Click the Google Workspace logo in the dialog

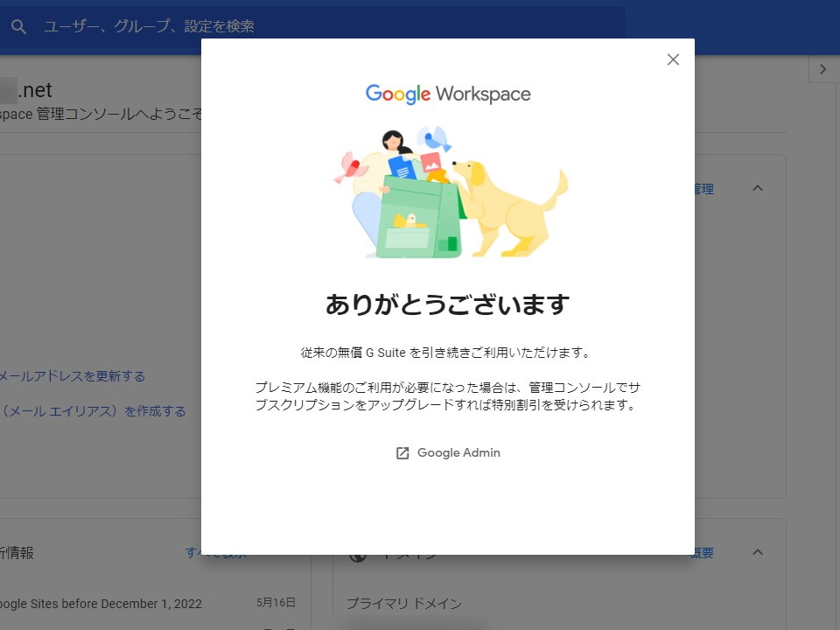pyautogui.click(x=447, y=94)
